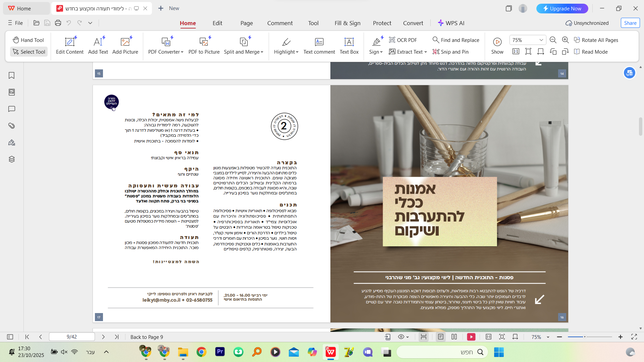Switch to the Comment tab

pos(280,23)
